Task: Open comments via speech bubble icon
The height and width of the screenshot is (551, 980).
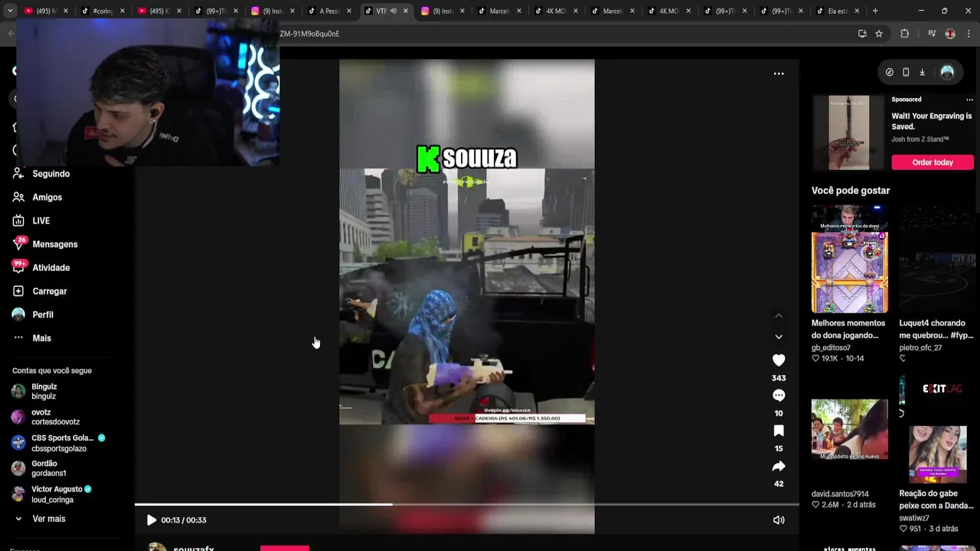Action: click(x=779, y=396)
